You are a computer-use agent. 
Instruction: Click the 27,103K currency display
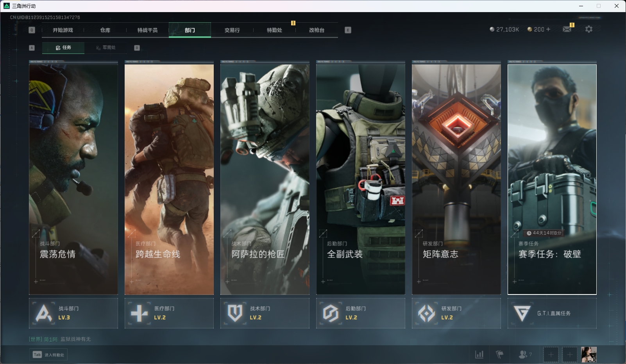504,29
